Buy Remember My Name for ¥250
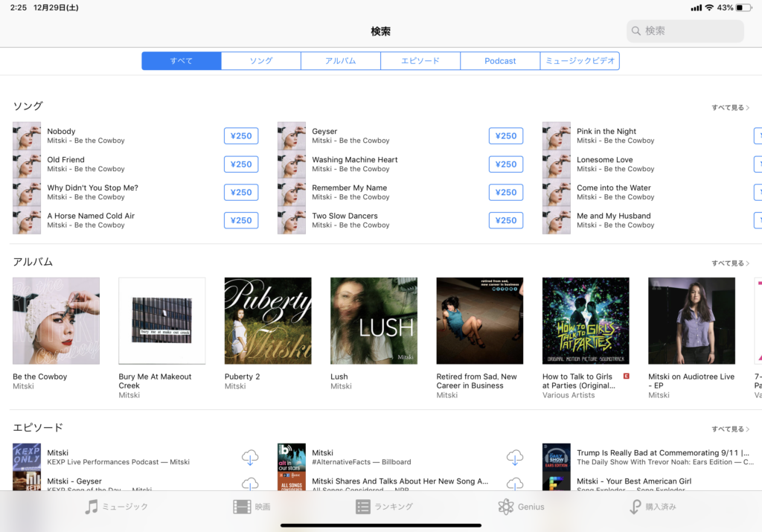 (x=506, y=193)
